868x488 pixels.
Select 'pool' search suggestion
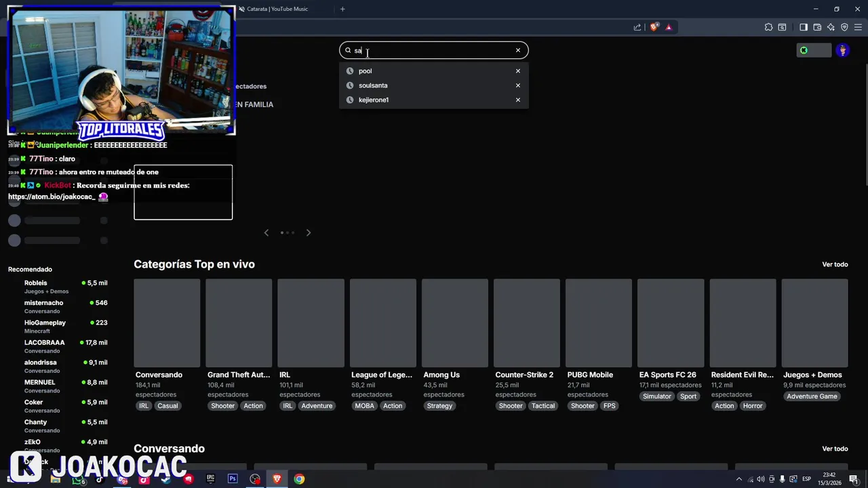click(x=365, y=71)
